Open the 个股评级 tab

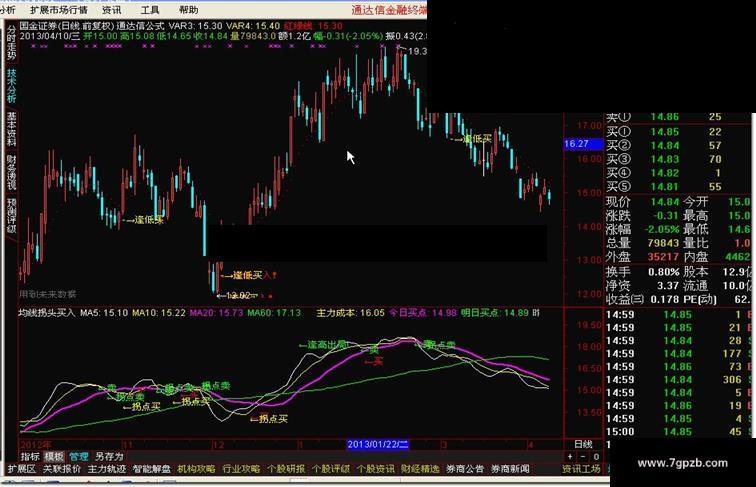pyautogui.click(x=331, y=469)
